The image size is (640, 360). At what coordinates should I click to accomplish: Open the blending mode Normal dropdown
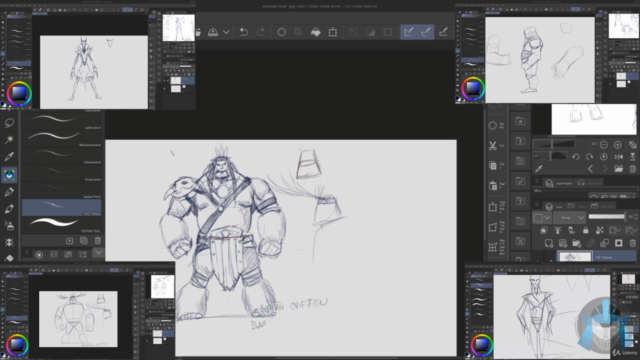569,218
